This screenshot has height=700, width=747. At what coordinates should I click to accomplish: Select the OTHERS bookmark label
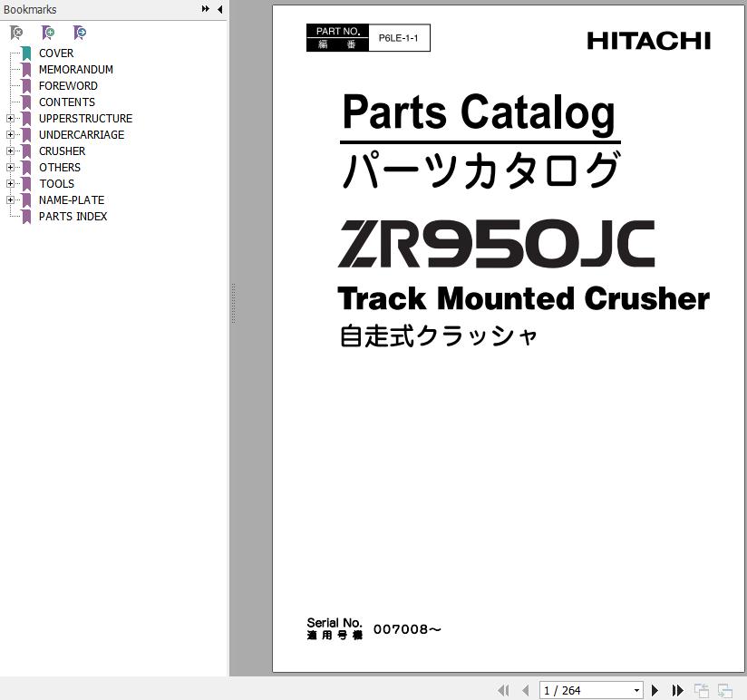60,167
